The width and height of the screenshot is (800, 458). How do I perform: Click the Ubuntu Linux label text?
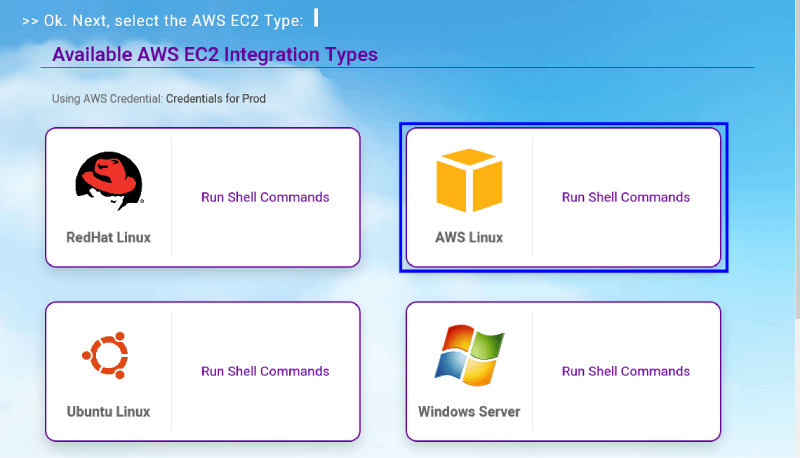[108, 412]
